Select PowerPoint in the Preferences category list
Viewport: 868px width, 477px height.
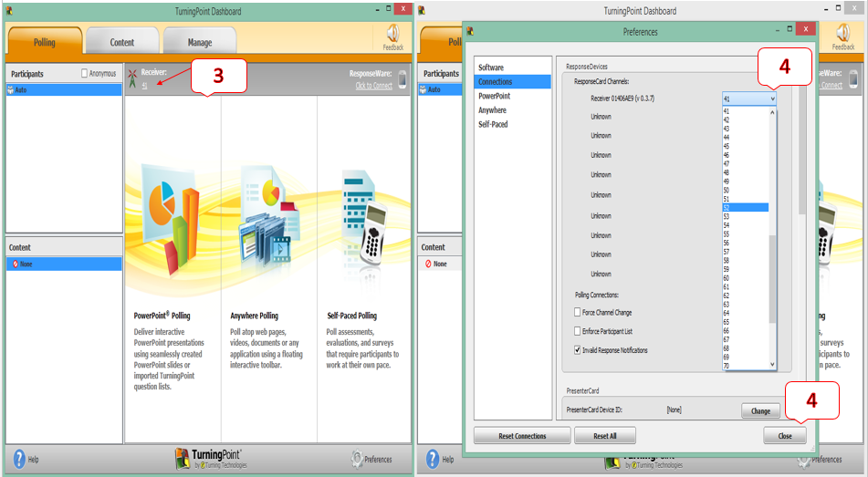click(x=494, y=96)
